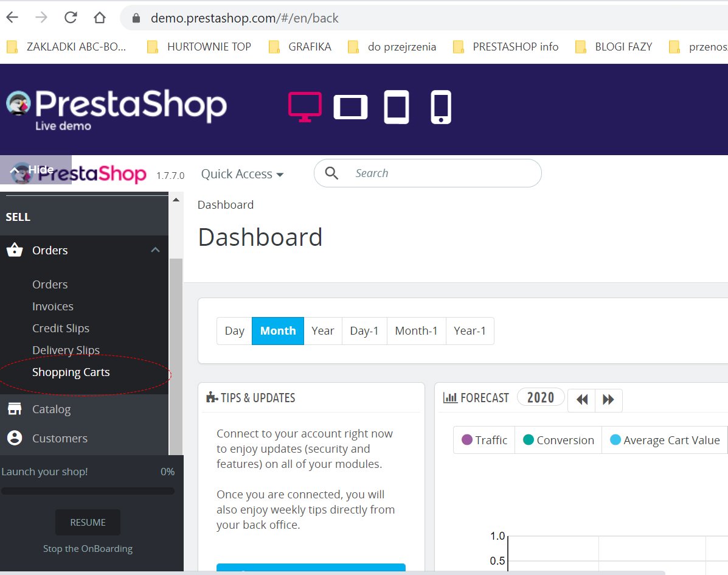Click the PrestaShop Live demo logo
The image size is (728, 575).
coord(116,109)
